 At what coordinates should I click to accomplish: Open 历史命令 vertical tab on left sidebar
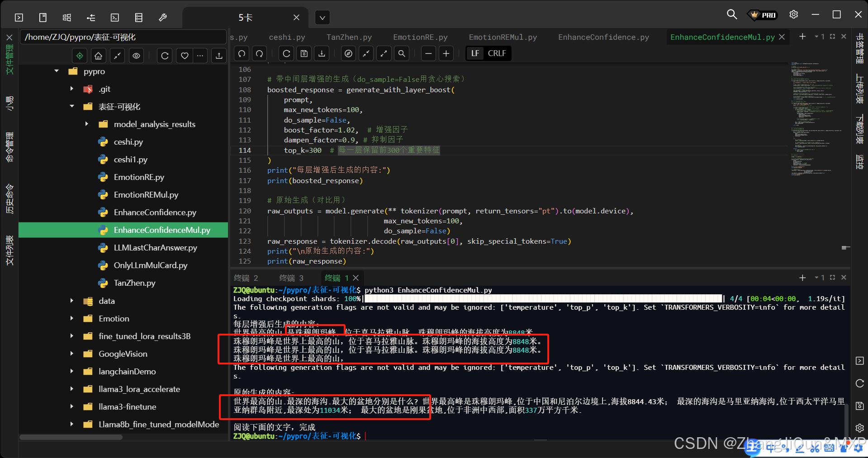pyautogui.click(x=9, y=199)
